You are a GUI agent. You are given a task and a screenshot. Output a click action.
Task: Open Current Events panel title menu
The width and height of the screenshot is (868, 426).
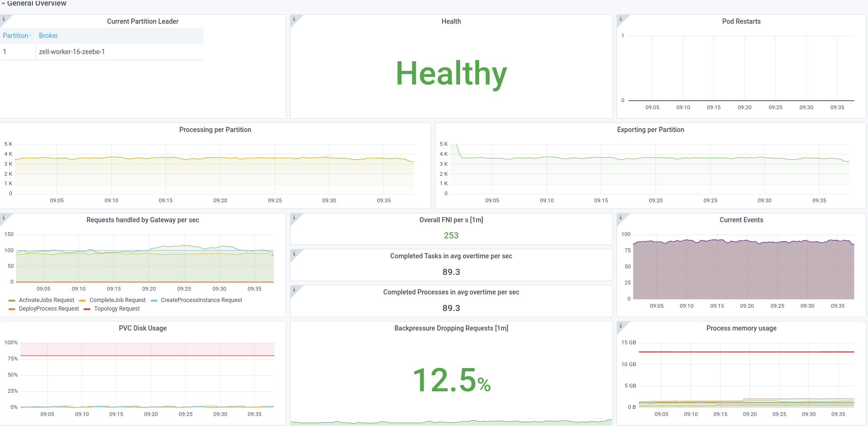tap(741, 220)
